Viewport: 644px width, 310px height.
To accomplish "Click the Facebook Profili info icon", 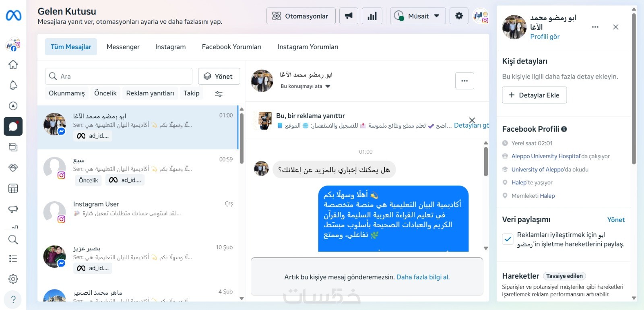I will [564, 129].
